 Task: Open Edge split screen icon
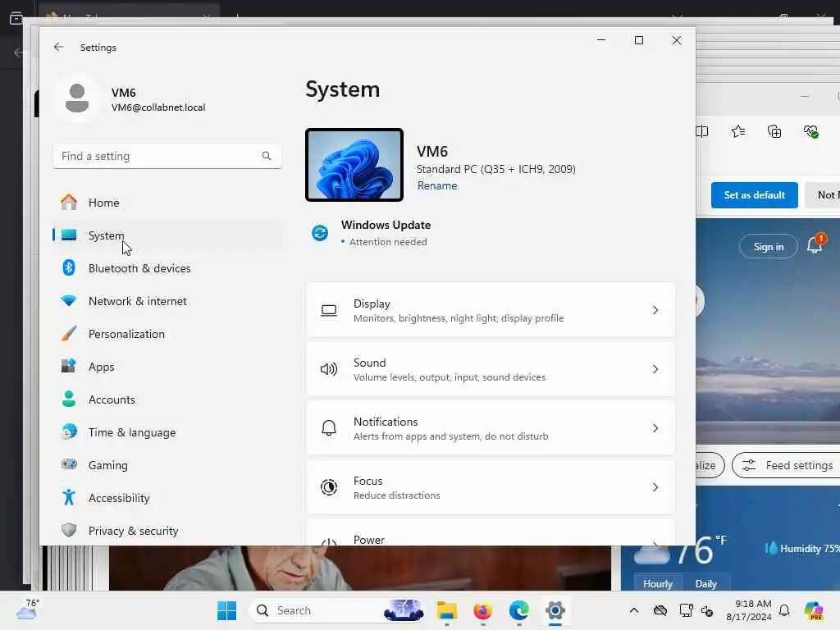(702, 131)
